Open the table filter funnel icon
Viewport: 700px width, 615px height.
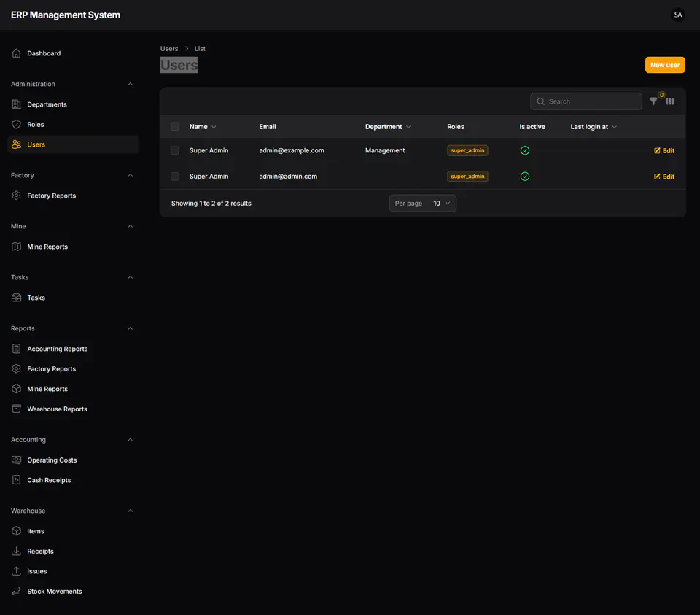(653, 101)
